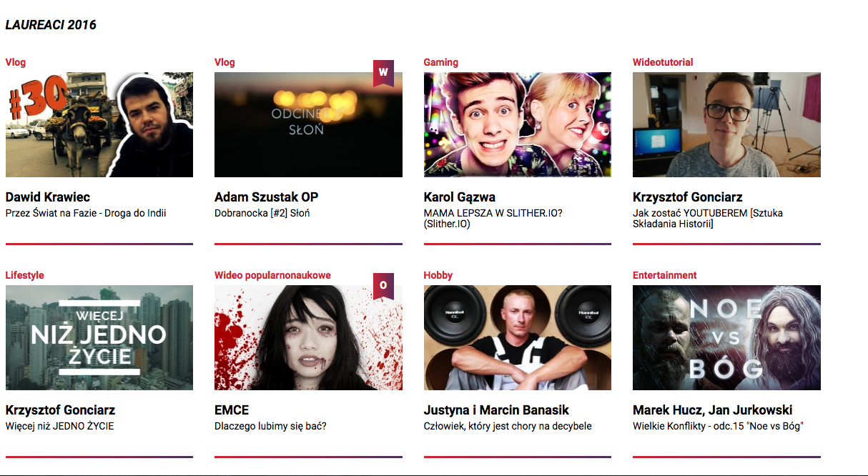
Task: Open the Wideotutorial thumbnail with the man in glasses
Action: click(726, 124)
